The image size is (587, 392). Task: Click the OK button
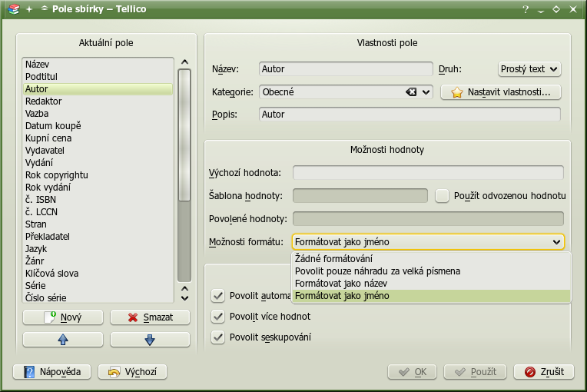click(x=412, y=372)
